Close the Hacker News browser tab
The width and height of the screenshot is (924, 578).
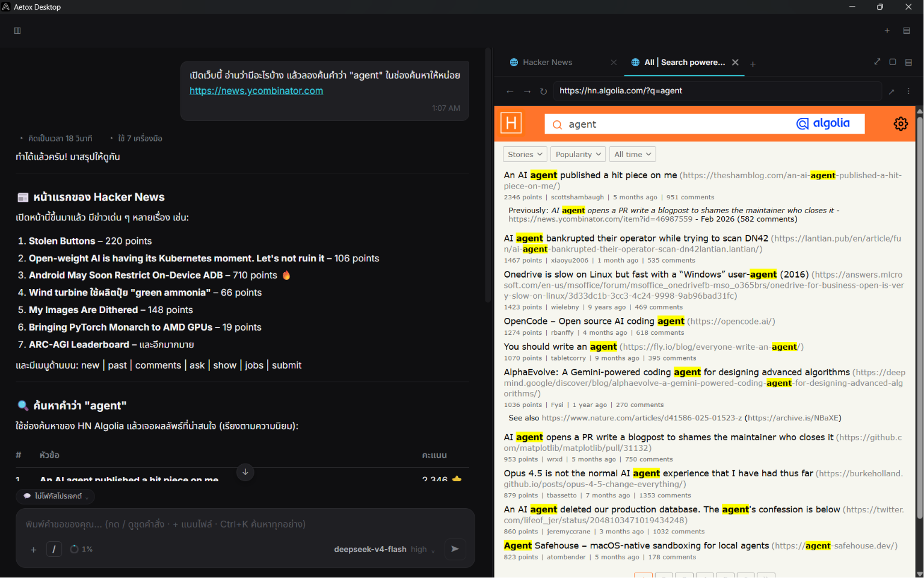click(x=614, y=63)
